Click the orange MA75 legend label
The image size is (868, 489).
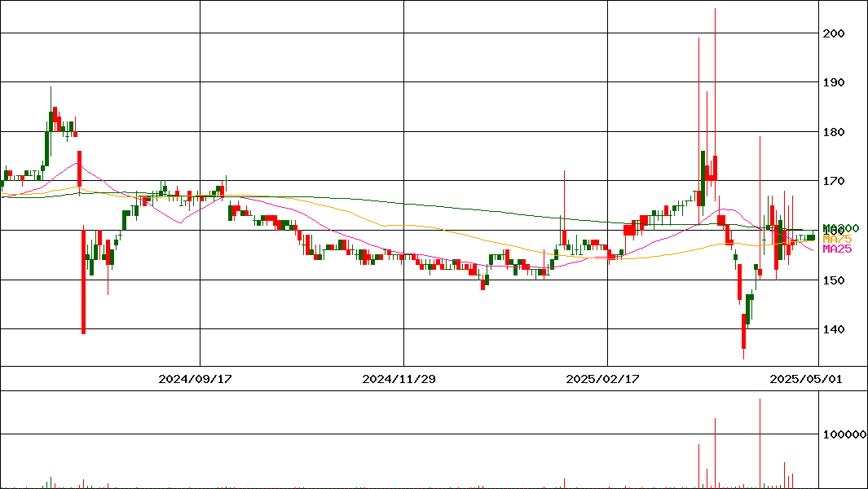pos(837,239)
